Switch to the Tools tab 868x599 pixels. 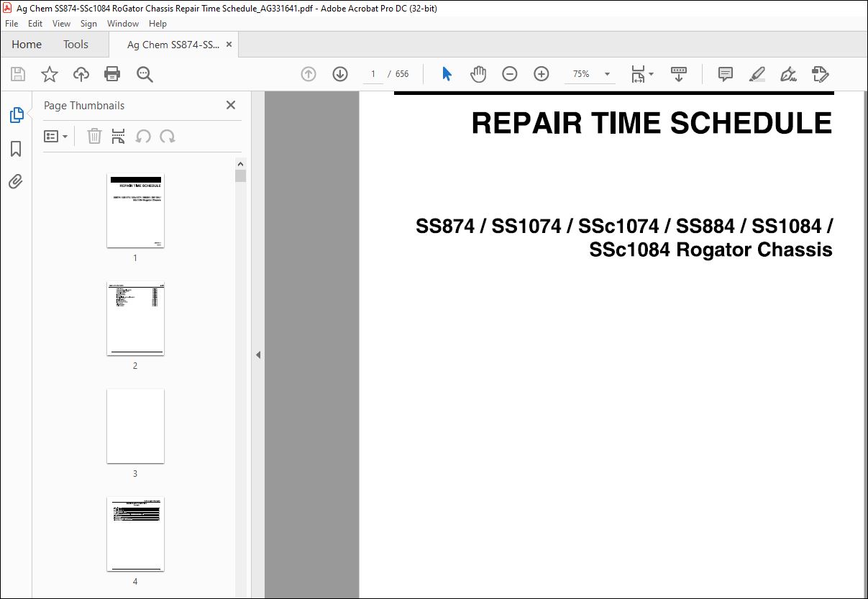76,45
